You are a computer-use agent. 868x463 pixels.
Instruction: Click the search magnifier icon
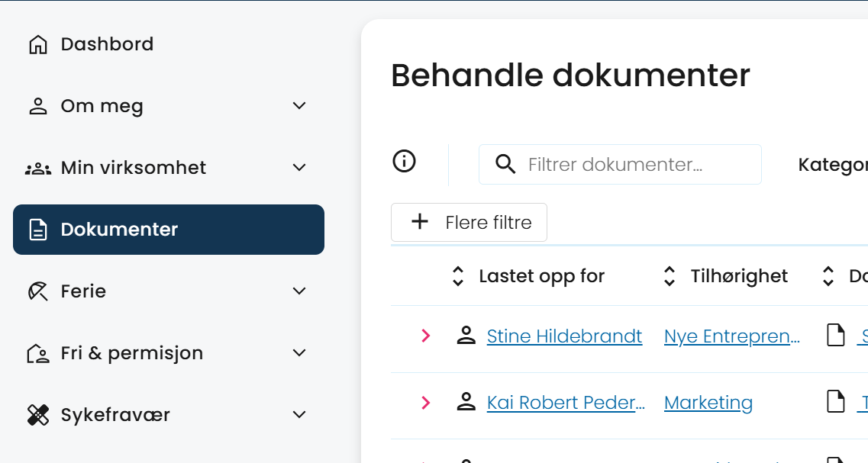(x=505, y=164)
